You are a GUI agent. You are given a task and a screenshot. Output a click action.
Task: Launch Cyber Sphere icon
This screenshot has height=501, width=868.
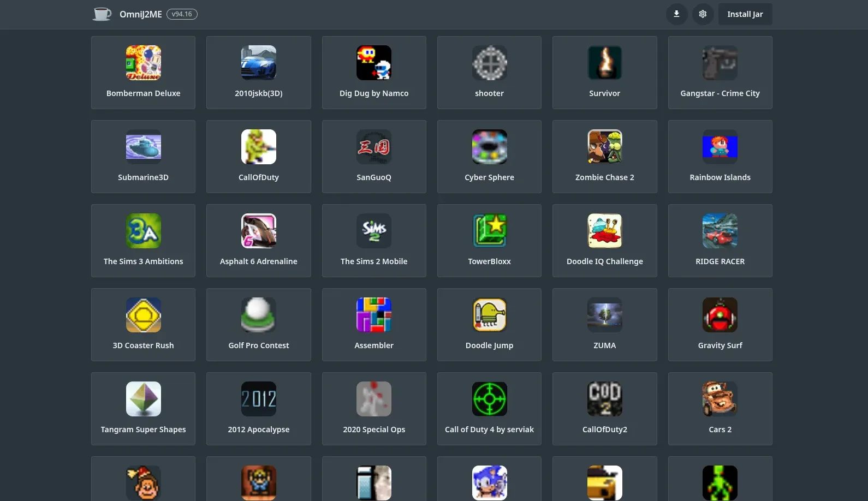pos(490,147)
